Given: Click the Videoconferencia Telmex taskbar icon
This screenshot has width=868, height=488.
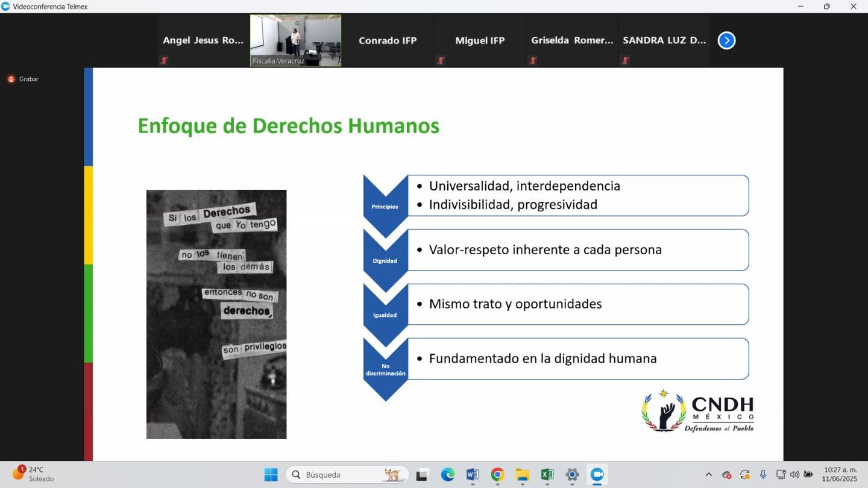Looking at the screenshot, I should pyautogui.click(x=597, y=475).
